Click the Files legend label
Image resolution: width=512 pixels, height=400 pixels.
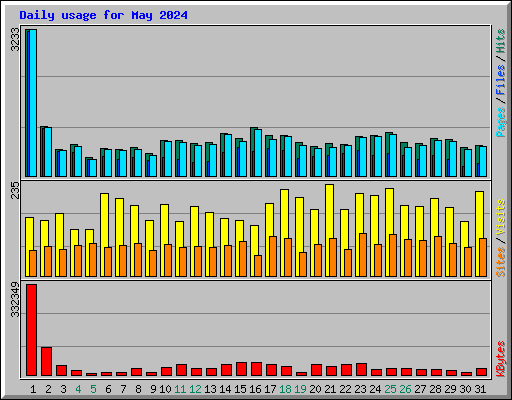pos(501,80)
